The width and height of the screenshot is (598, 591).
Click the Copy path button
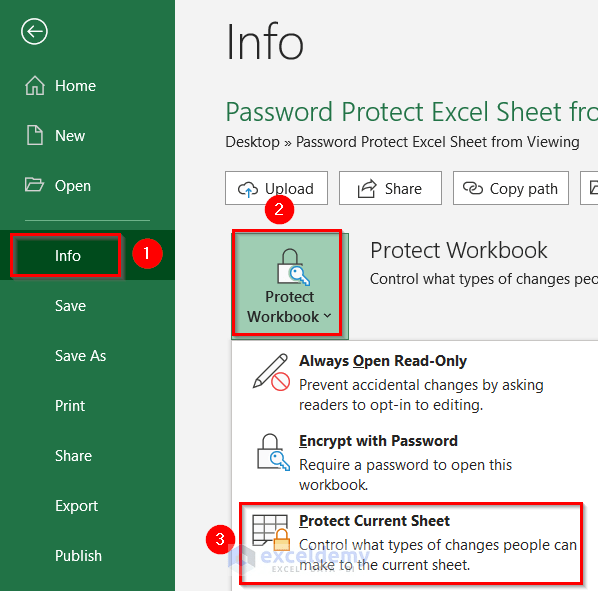(511, 188)
